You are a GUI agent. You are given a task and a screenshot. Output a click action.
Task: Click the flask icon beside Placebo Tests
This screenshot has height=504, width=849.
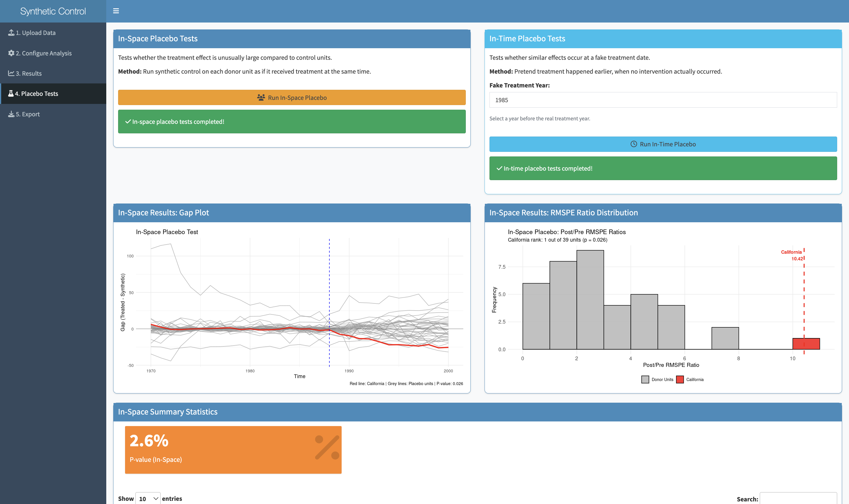tap(11, 94)
